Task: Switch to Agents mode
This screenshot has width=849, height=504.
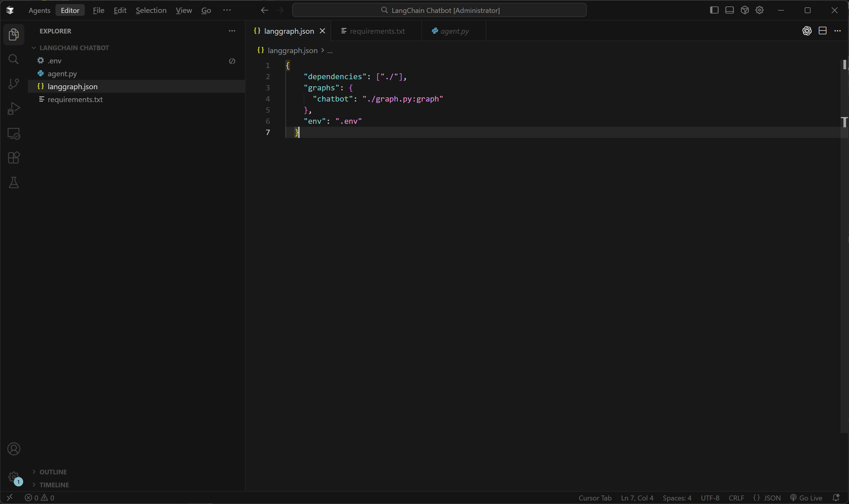Action: (39, 10)
